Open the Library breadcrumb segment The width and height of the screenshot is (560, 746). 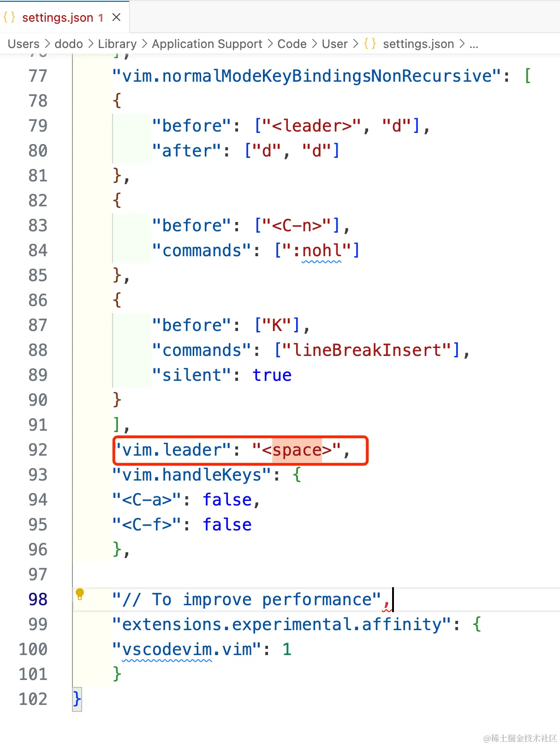(118, 44)
